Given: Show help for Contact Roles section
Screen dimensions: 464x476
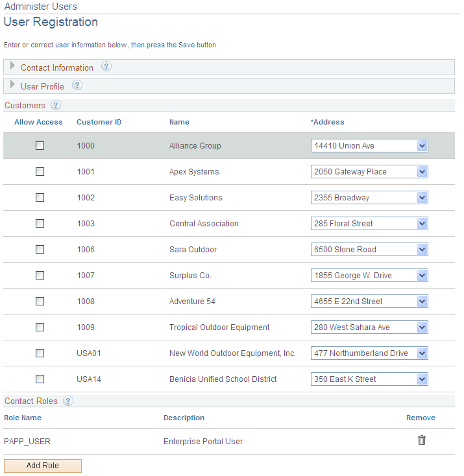Looking at the screenshot, I should coord(68,401).
